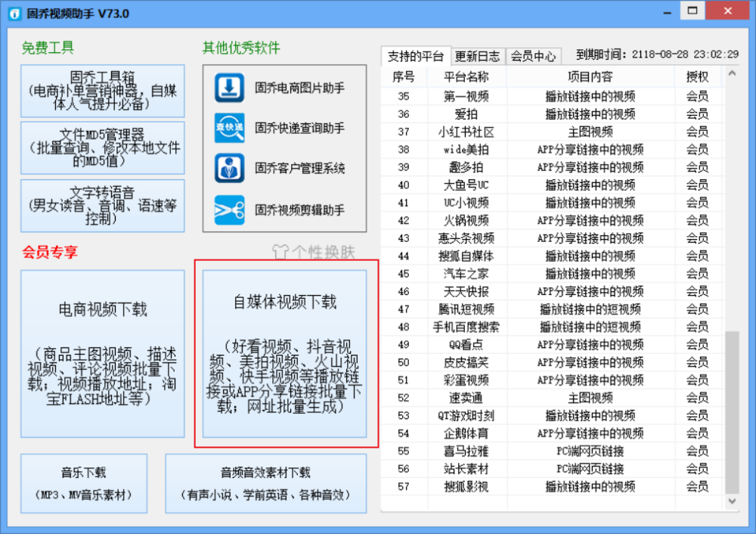Image resolution: width=756 pixels, height=534 pixels.
Task: Open 音频音效素材下载 button
Action: (265, 483)
